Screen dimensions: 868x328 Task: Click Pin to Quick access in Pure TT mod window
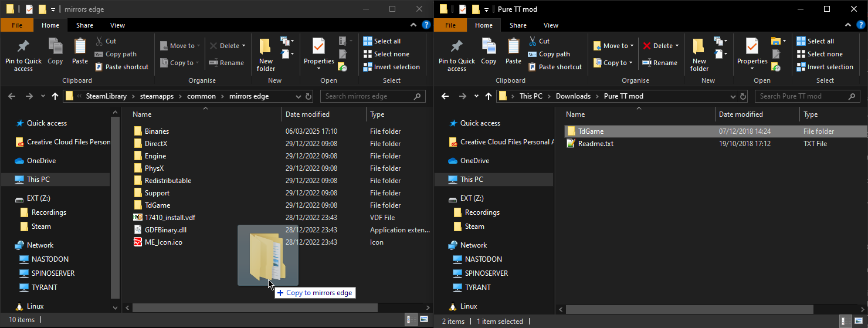click(x=457, y=55)
